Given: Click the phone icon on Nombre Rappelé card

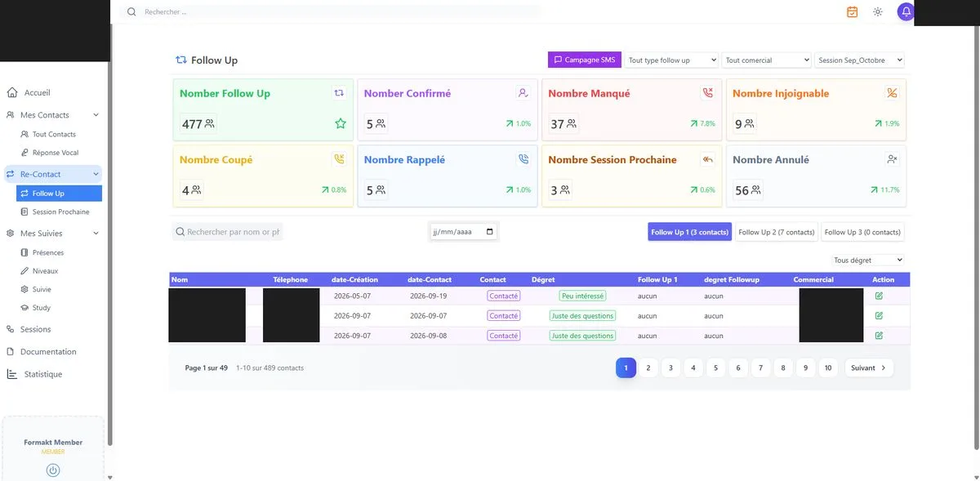Looking at the screenshot, I should [523, 159].
